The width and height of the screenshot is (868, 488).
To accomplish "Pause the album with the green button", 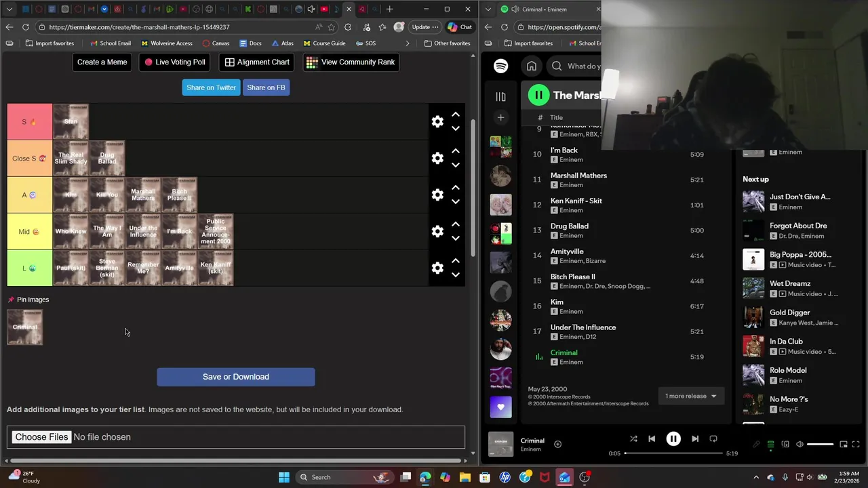I will 538,96.
